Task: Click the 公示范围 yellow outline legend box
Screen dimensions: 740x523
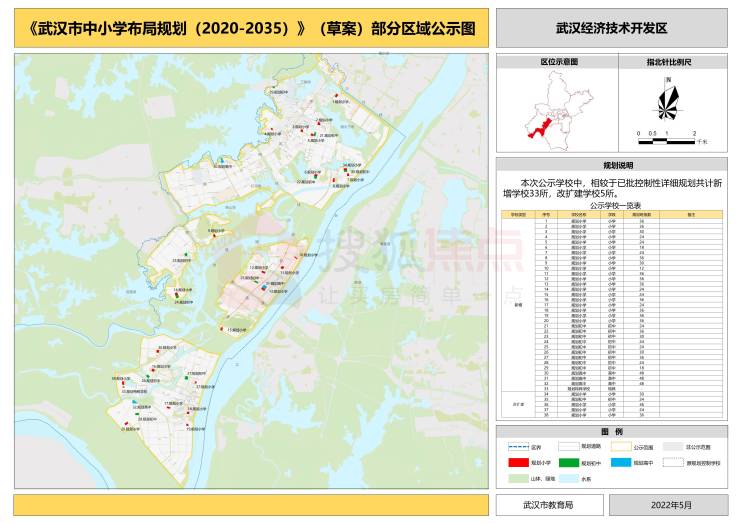Action: coord(621,447)
